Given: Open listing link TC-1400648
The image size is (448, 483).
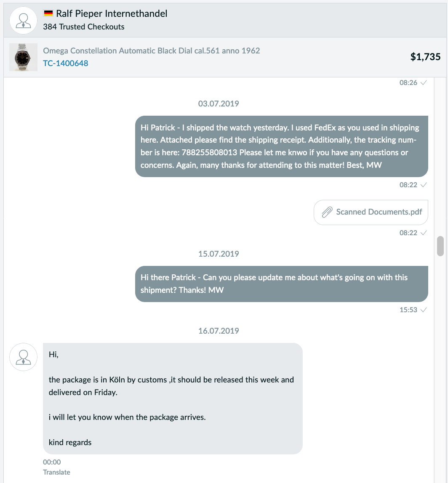Looking at the screenshot, I should (65, 63).
